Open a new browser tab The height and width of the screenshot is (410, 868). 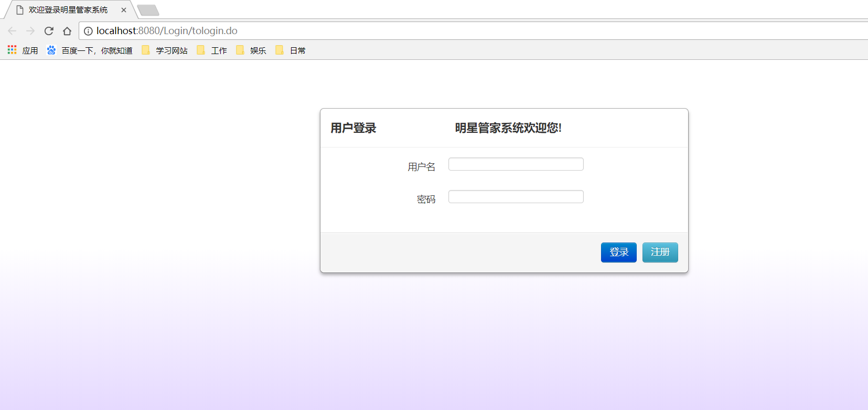pos(148,10)
